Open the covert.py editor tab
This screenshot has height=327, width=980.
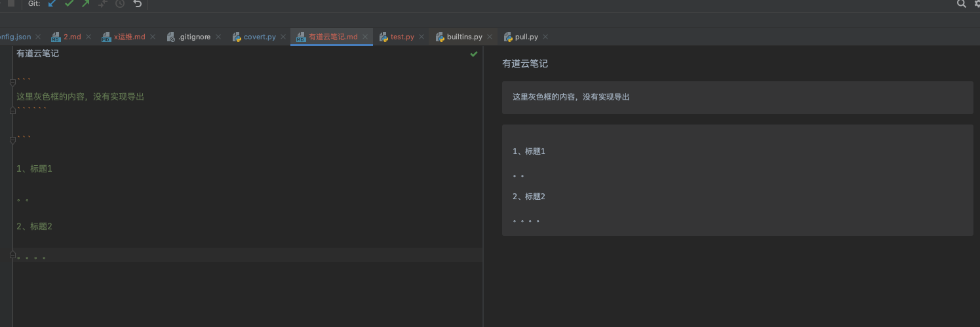(260, 37)
